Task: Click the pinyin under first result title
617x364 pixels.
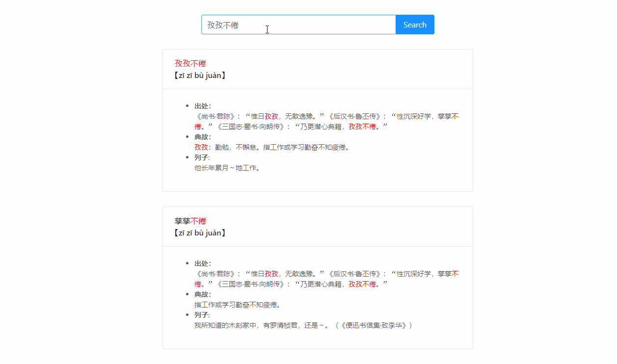Action: coord(200,76)
